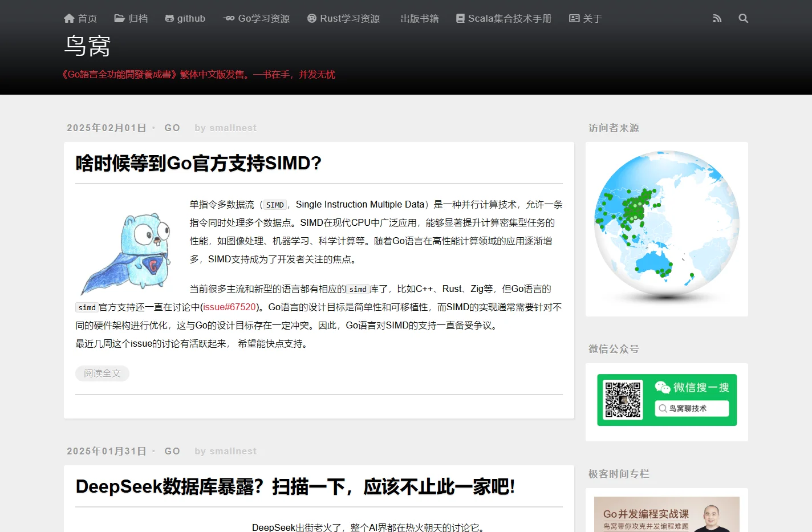Click the folder icon beside 归档
Viewport: 812px width, 532px height.
tap(119, 18)
